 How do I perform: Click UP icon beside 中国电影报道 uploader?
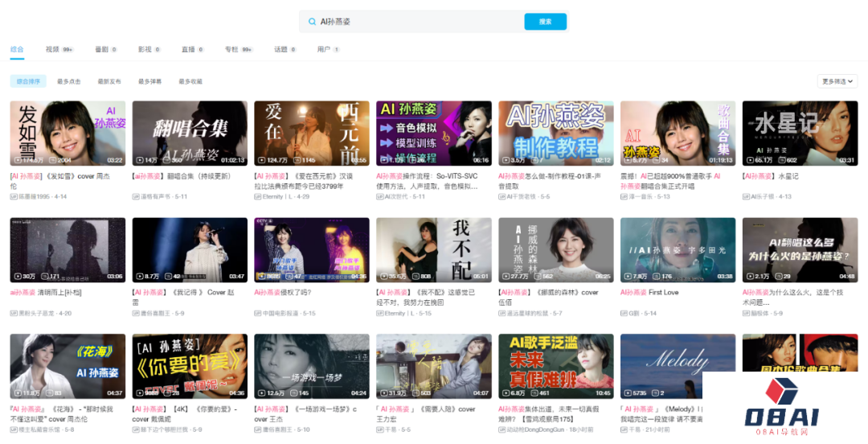point(258,313)
